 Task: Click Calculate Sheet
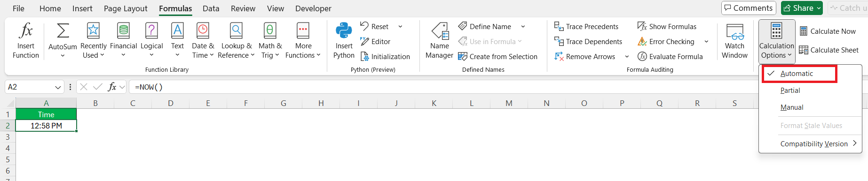point(829,50)
